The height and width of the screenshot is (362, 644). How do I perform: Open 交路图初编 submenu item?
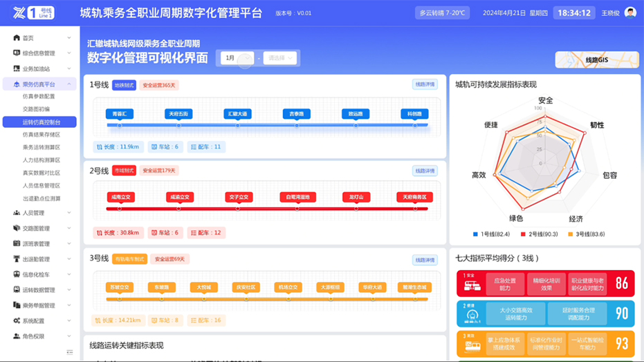coord(36,109)
